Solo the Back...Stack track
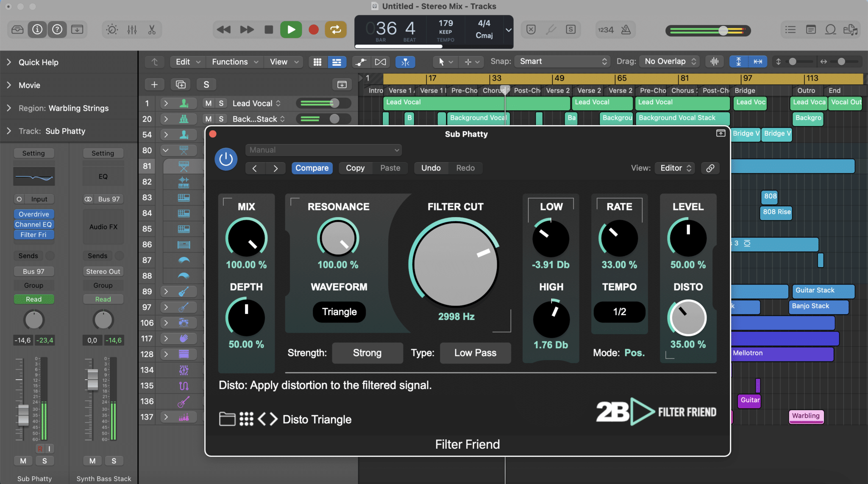The height and width of the screenshot is (484, 868). pos(221,119)
